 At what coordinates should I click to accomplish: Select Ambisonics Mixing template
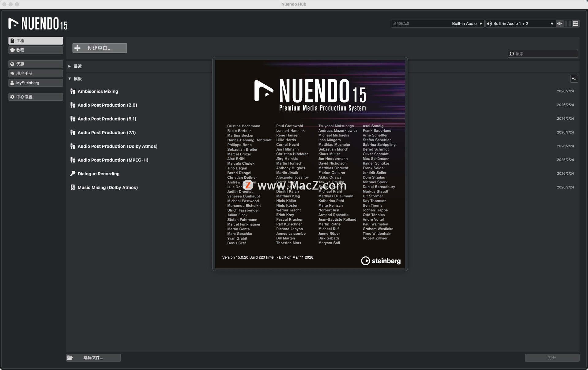98,92
